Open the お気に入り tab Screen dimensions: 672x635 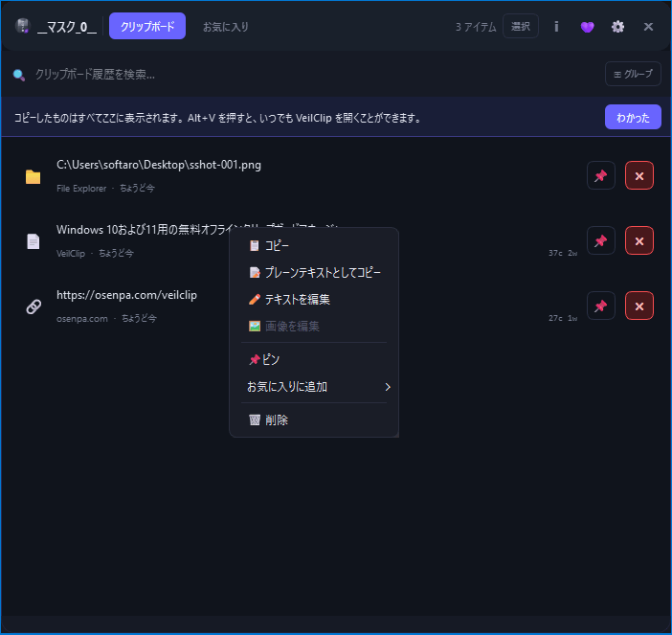coord(225,27)
